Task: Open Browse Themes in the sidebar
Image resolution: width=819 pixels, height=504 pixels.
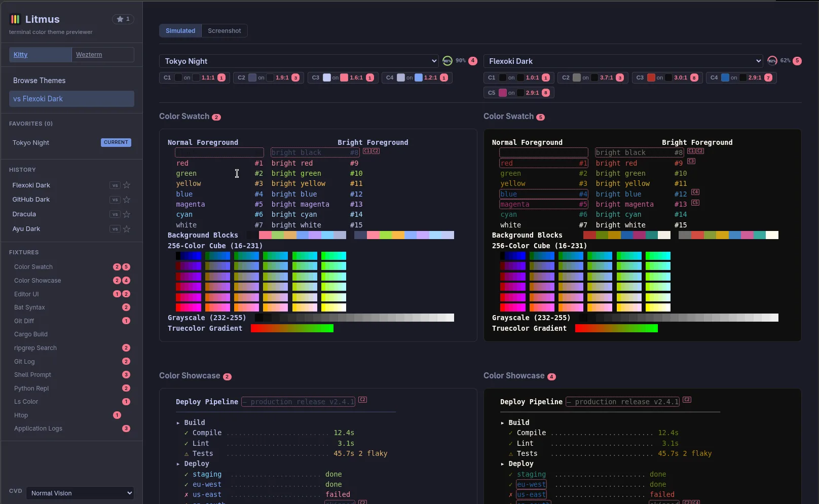Action: tap(40, 81)
